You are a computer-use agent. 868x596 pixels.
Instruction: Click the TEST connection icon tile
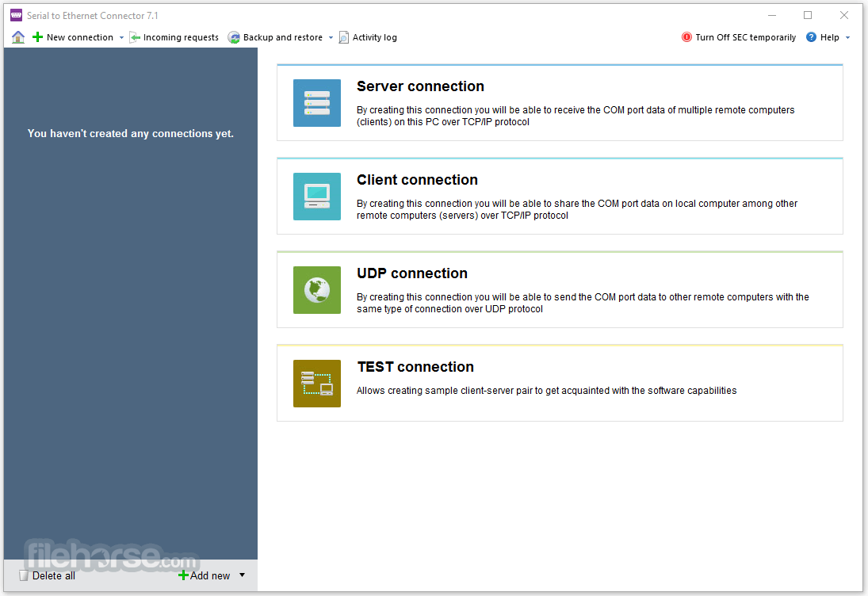click(x=316, y=384)
